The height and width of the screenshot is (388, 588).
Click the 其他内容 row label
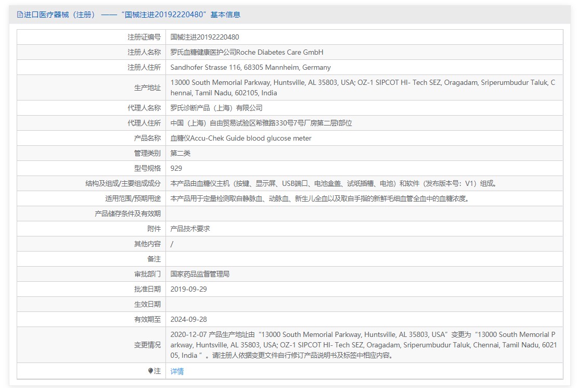[x=147, y=244]
